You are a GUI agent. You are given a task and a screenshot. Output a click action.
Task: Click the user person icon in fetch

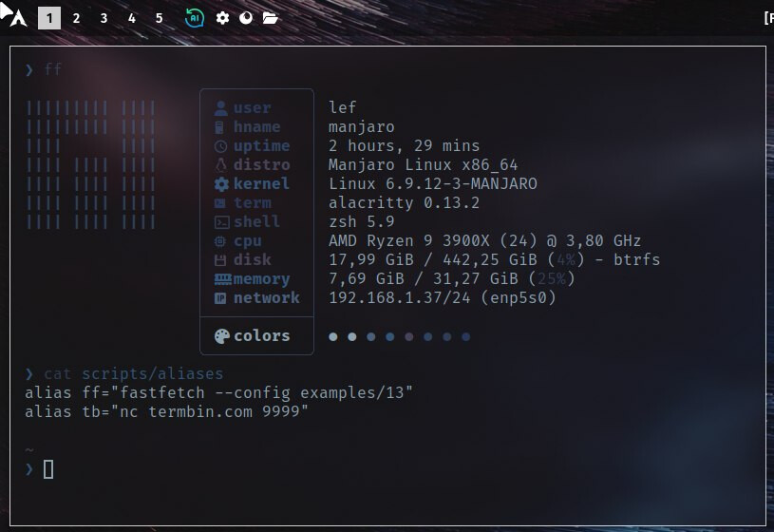point(221,108)
